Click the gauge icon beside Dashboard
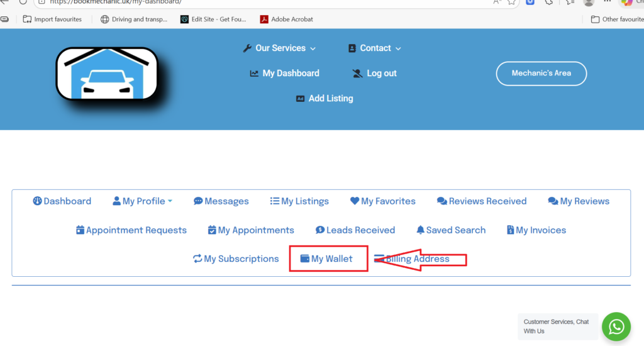The height and width of the screenshot is (346, 644). click(37, 201)
